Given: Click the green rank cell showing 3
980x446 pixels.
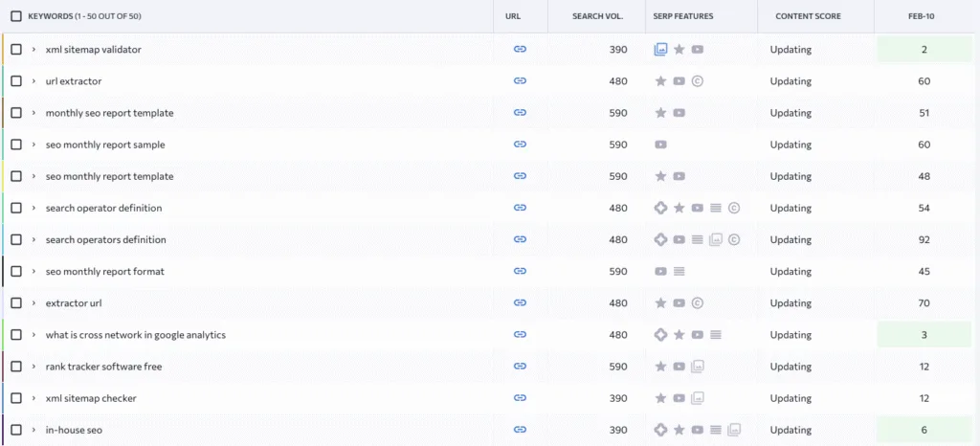Looking at the screenshot, I should tap(924, 335).
